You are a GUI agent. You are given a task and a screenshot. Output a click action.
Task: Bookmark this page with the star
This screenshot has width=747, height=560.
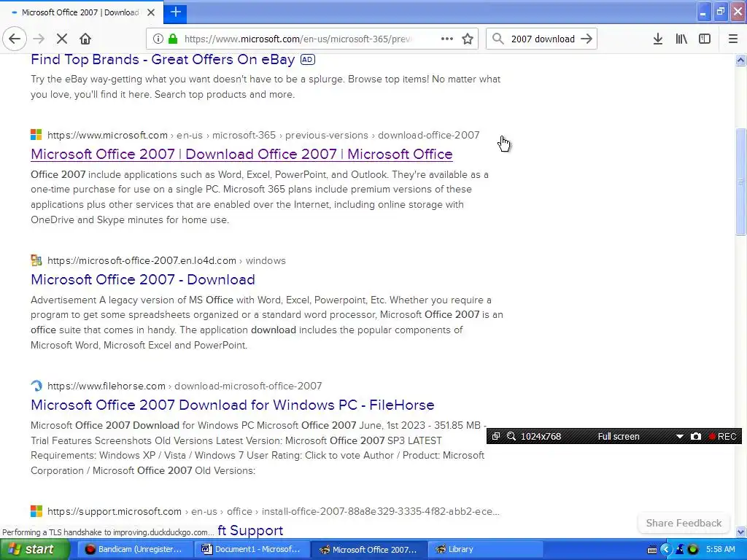point(468,39)
